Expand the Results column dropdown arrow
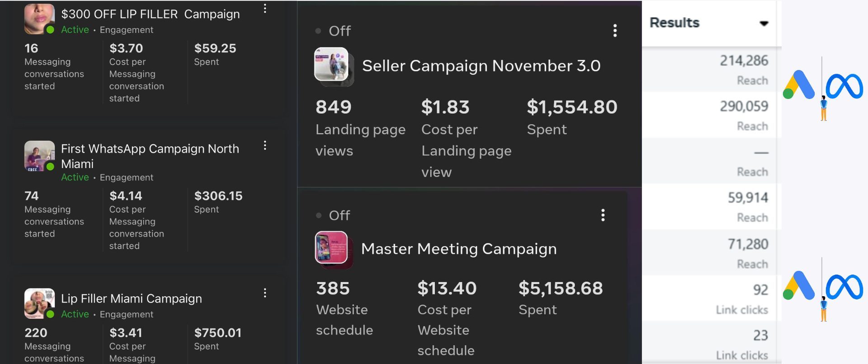The height and width of the screenshot is (364, 868). pyautogui.click(x=764, y=23)
